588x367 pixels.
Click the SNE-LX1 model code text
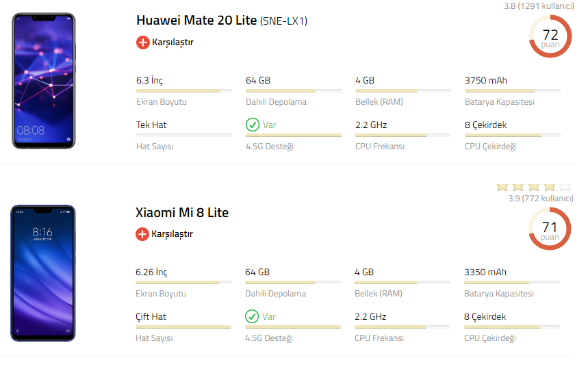[x=283, y=21]
